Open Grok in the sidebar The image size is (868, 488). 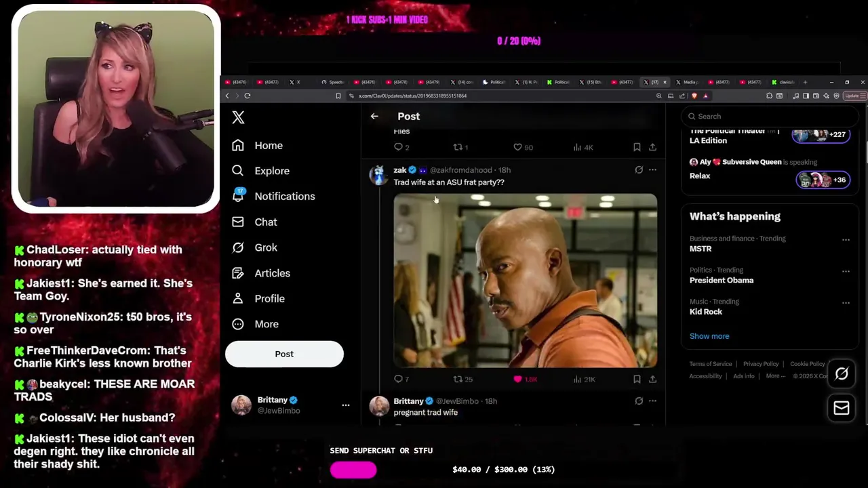pyautogui.click(x=254, y=248)
